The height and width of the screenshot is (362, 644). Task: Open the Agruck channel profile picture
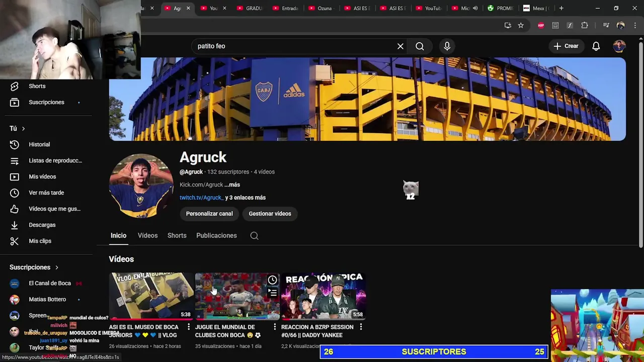click(141, 186)
